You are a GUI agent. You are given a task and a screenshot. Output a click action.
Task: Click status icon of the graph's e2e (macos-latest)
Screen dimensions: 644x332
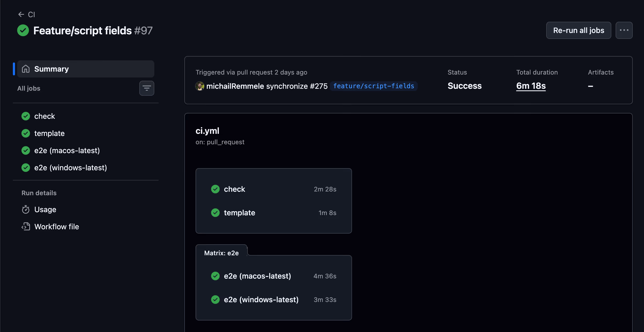pos(215,276)
